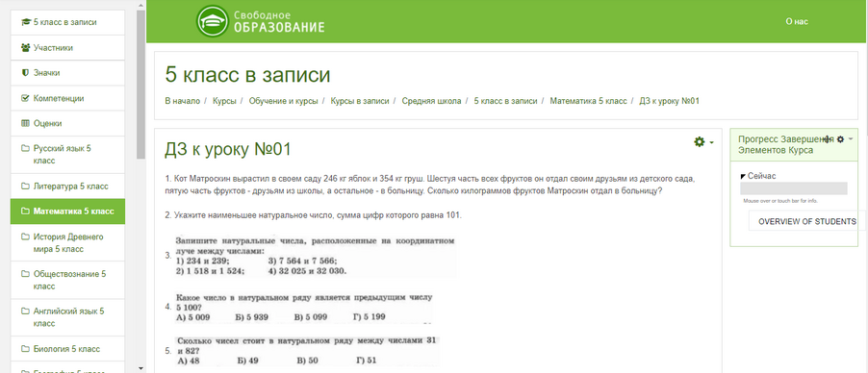This screenshot has width=868, height=373.
Task: Click the sidebar vertical scrollbar thumb
Action: 140,85
